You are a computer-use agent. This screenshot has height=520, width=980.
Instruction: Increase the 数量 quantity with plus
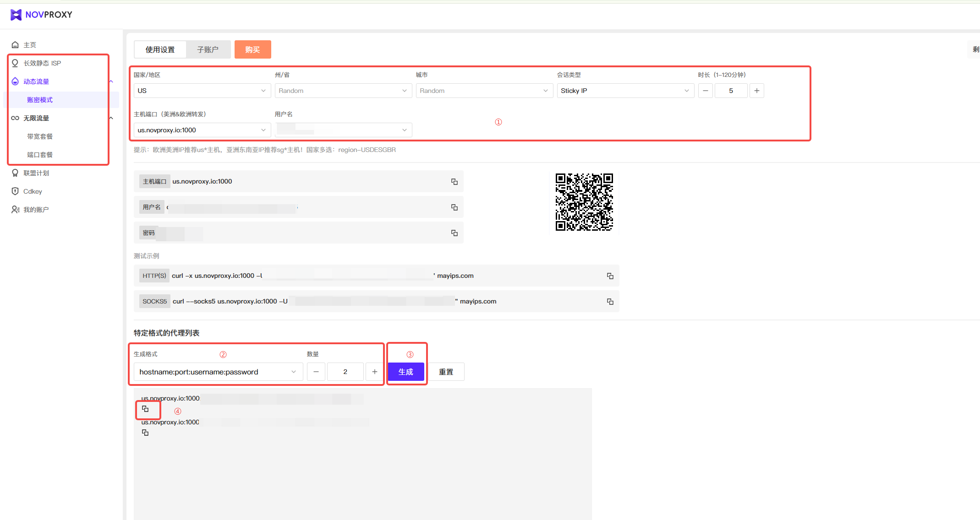pos(374,372)
